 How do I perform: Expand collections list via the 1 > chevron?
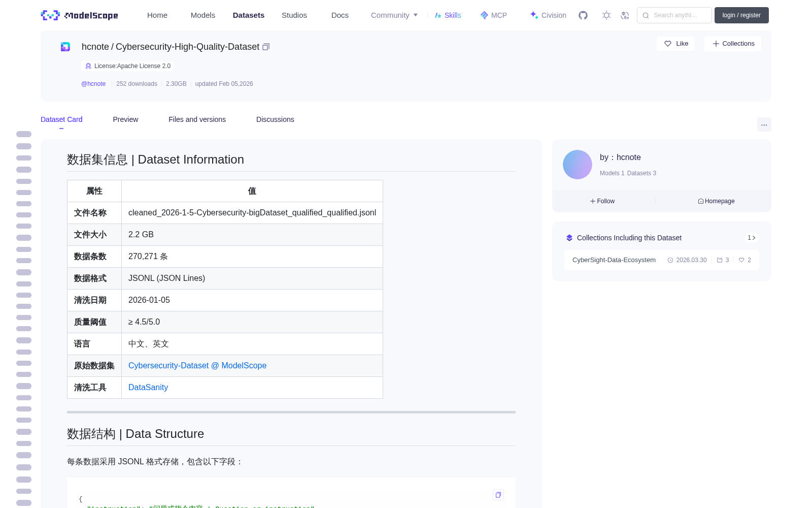(752, 238)
